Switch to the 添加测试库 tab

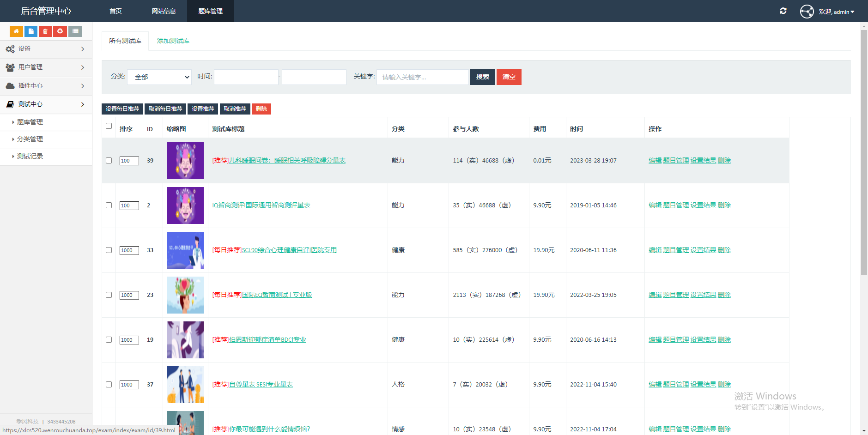[173, 41]
